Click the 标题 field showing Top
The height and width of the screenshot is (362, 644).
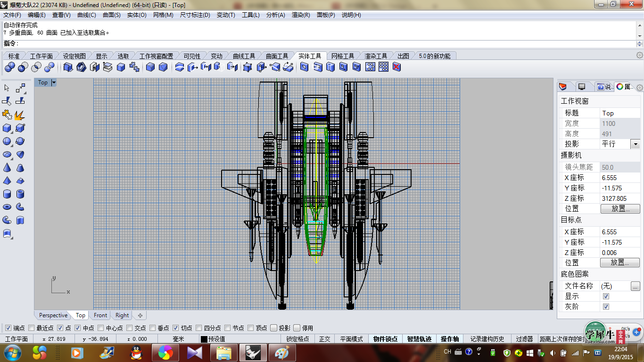click(620, 113)
